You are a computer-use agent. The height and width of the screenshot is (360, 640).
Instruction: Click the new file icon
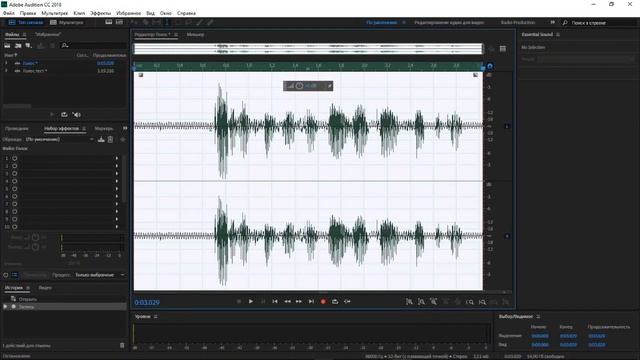click(x=28, y=46)
